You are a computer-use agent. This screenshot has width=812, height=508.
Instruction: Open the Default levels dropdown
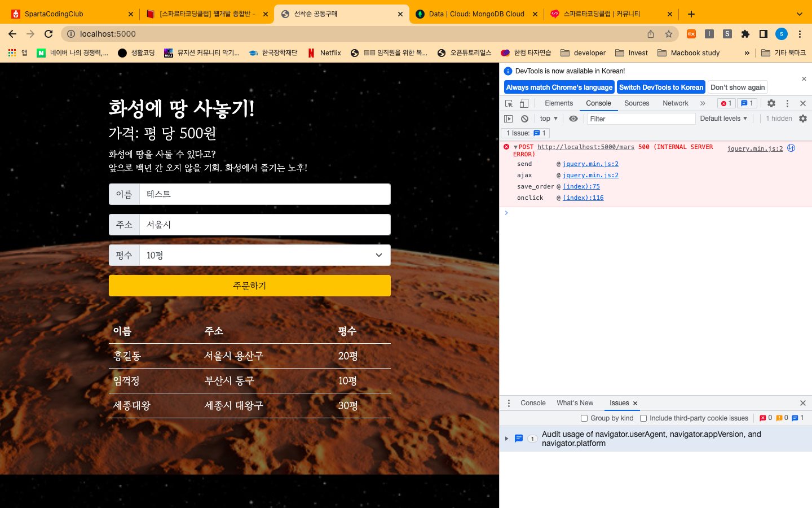tap(723, 119)
